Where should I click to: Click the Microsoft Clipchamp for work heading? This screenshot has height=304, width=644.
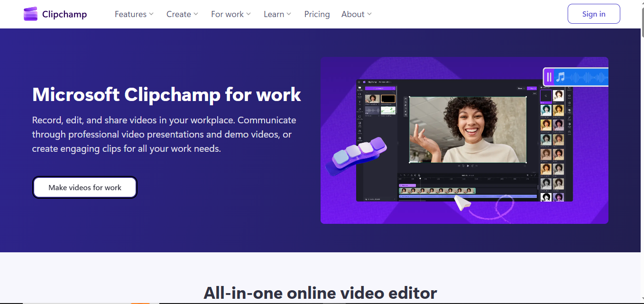pyautogui.click(x=166, y=94)
